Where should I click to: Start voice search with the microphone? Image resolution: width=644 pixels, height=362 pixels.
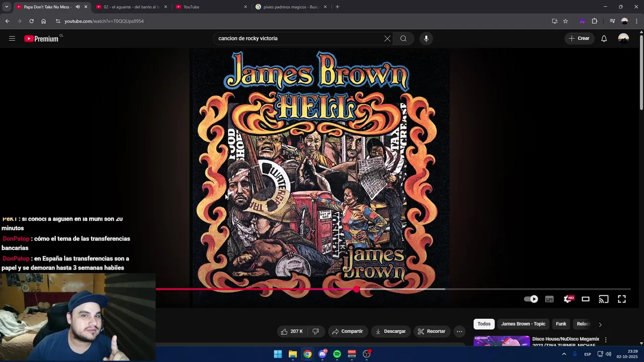click(x=426, y=38)
